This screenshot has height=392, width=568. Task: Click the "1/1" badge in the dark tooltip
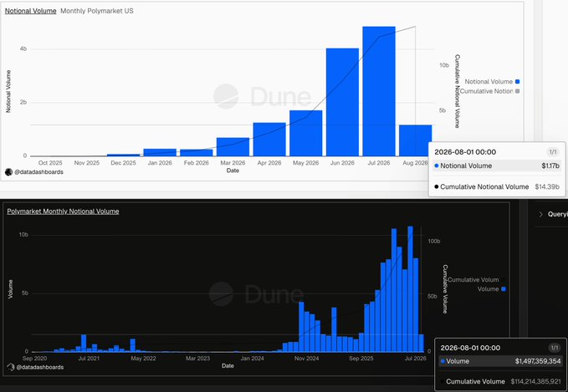(555, 348)
